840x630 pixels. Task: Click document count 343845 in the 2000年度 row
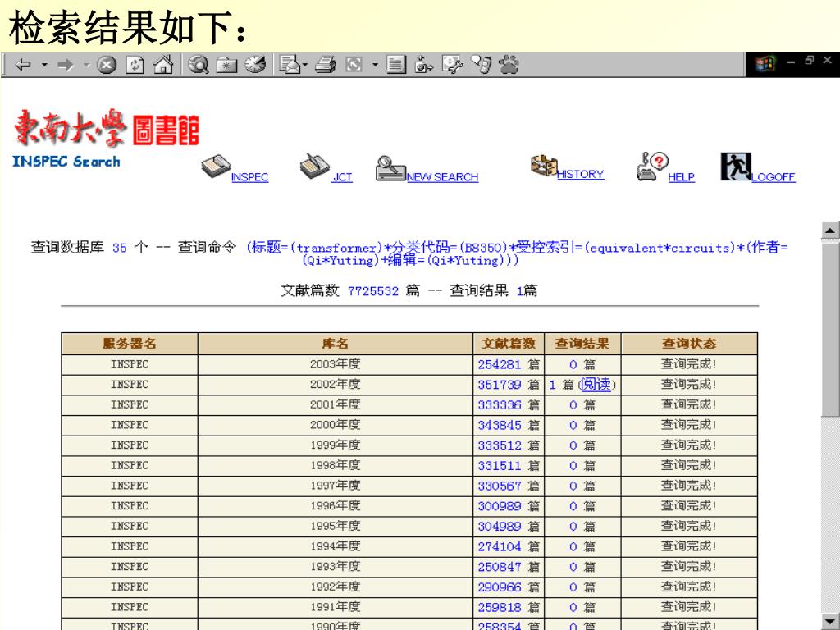pos(500,426)
